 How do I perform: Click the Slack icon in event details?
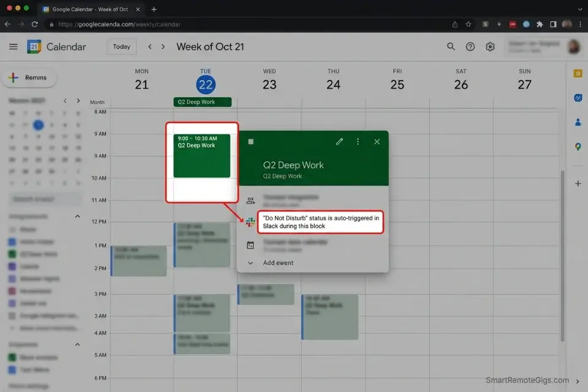click(x=250, y=222)
